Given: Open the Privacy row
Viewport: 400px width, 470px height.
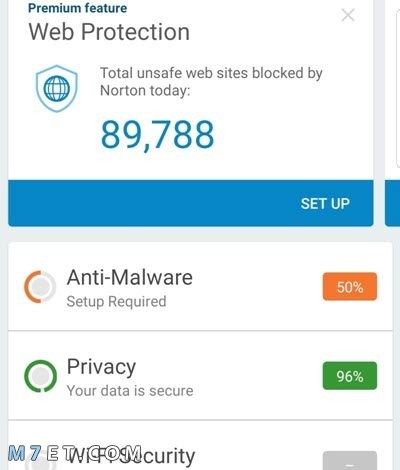Looking at the screenshot, I should [200, 376].
